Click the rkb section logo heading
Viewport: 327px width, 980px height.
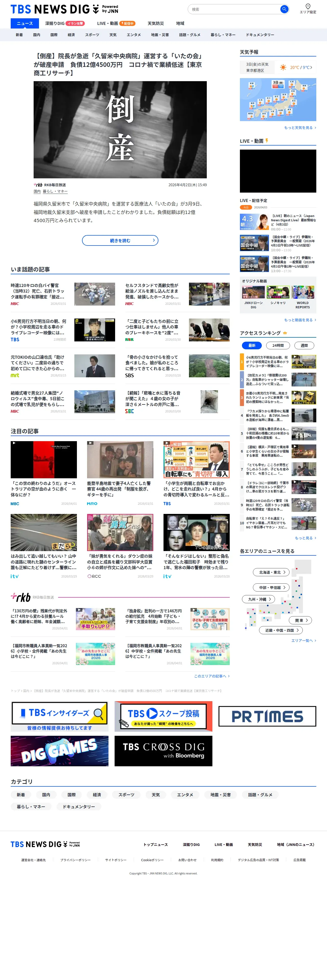point(21,597)
